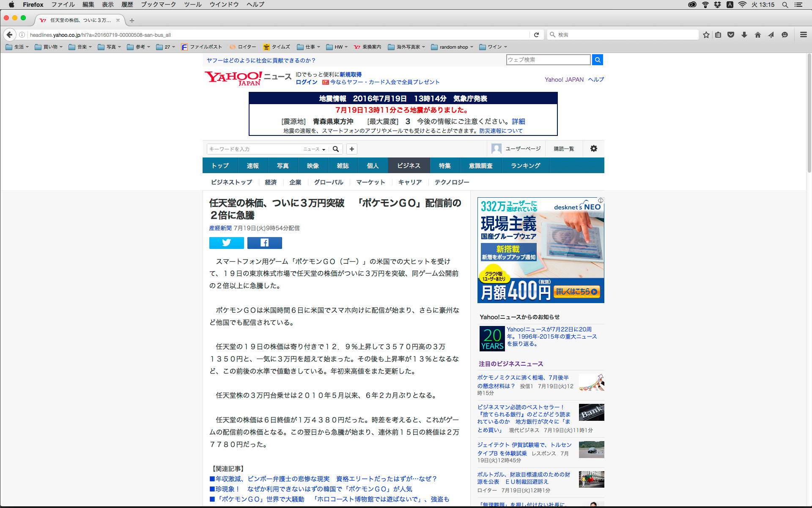The image size is (812, 508).
Task: Select the テクノロジー subcategory
Action: [x=452, y=182]
